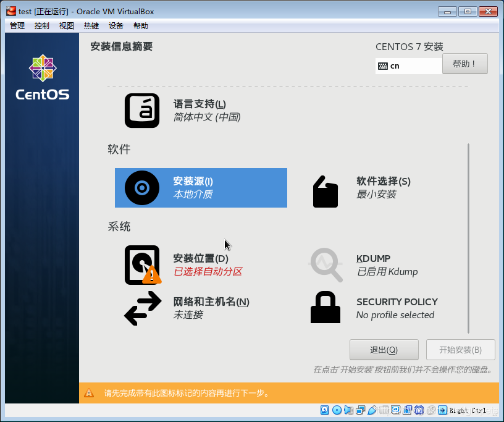Click VirtualBox CPU virtualization status icon
504x422 pixels.
(x=419, y=410)
